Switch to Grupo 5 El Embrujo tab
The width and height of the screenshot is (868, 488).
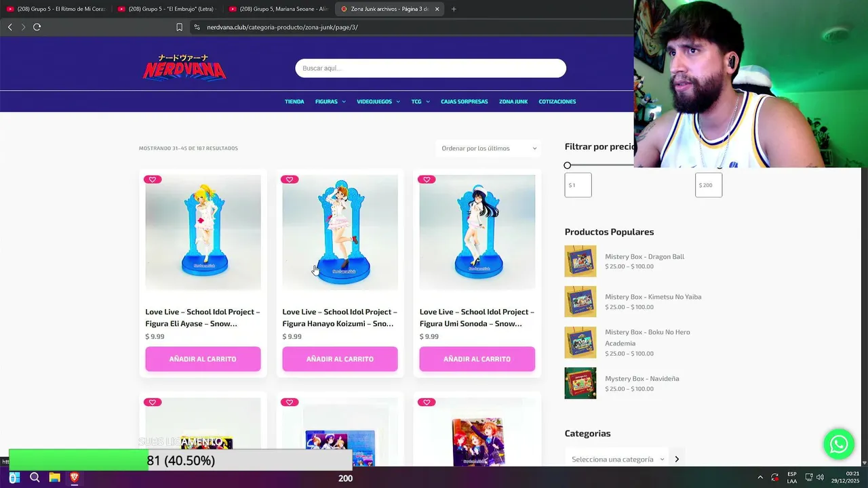167,9
